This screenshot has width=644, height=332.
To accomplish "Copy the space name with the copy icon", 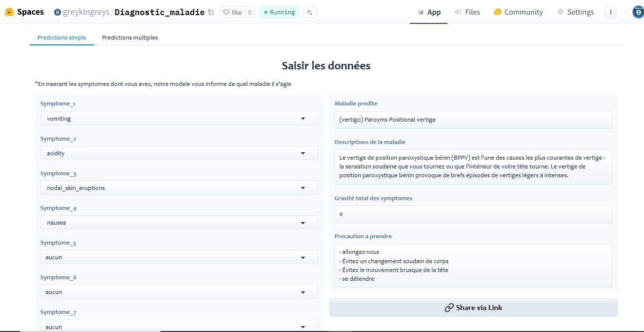I will 211,12.
